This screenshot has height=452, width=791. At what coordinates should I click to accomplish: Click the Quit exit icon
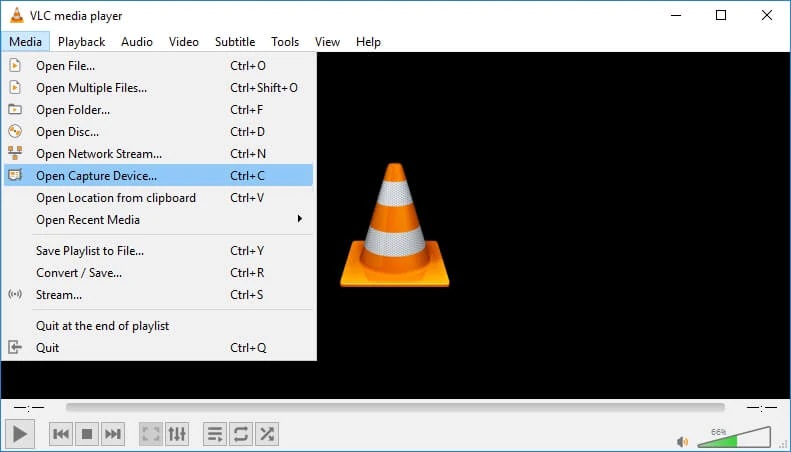pos(15,347)
